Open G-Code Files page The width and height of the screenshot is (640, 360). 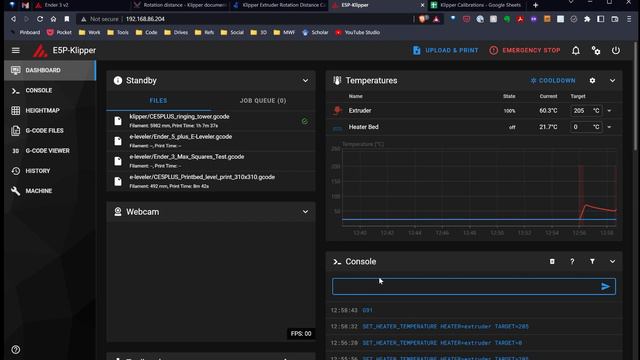50,131
